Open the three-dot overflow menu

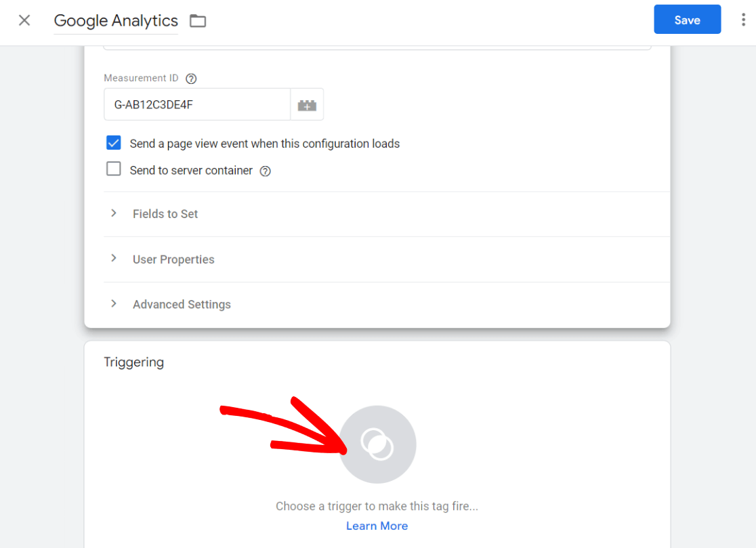(x=742, y=20)
